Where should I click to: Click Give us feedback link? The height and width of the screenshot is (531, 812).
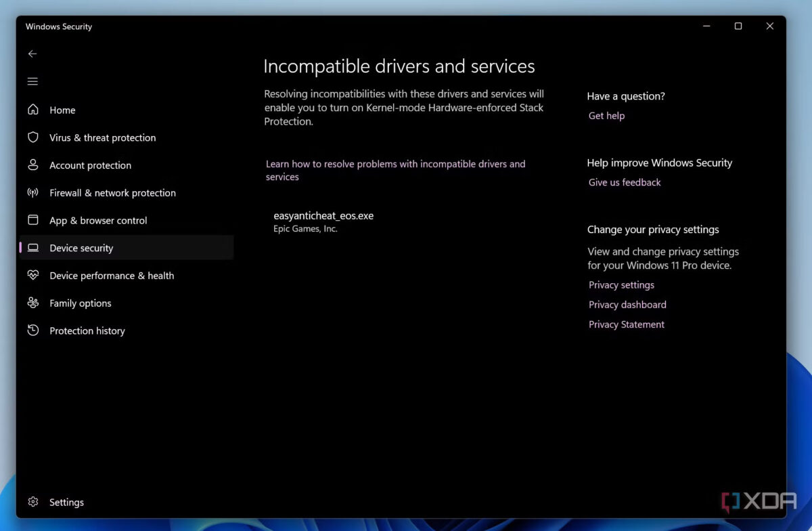625,182
